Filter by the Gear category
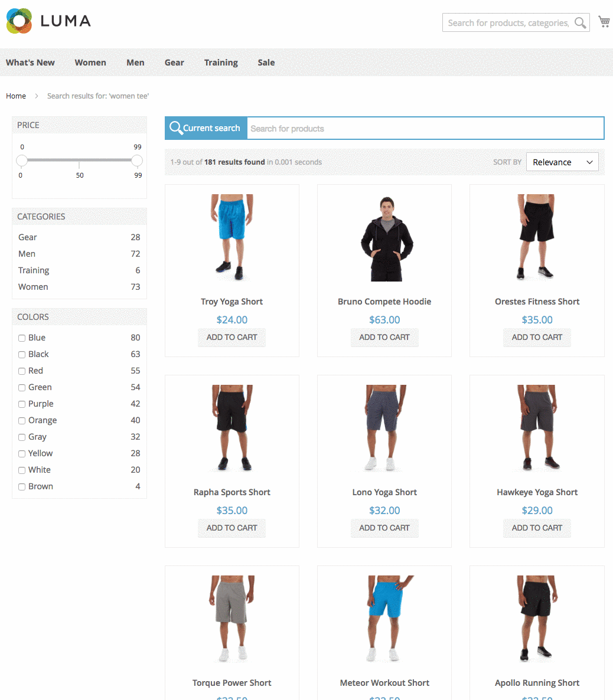 28,237
